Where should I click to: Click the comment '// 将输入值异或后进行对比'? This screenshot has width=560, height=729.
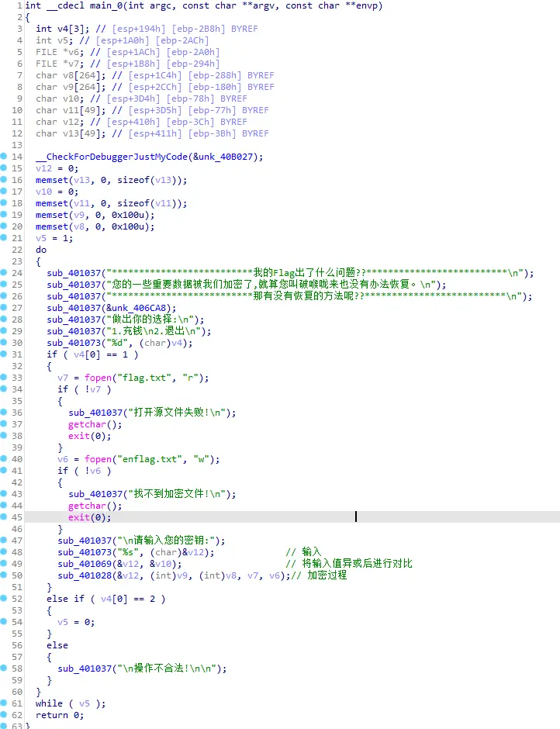tap(349, 564)
